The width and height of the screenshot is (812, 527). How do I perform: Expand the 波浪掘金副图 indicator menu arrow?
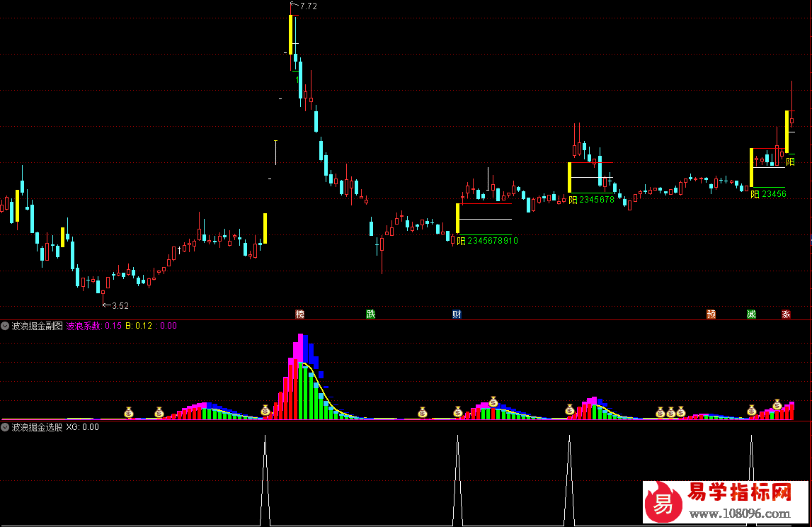click(5, 326)
